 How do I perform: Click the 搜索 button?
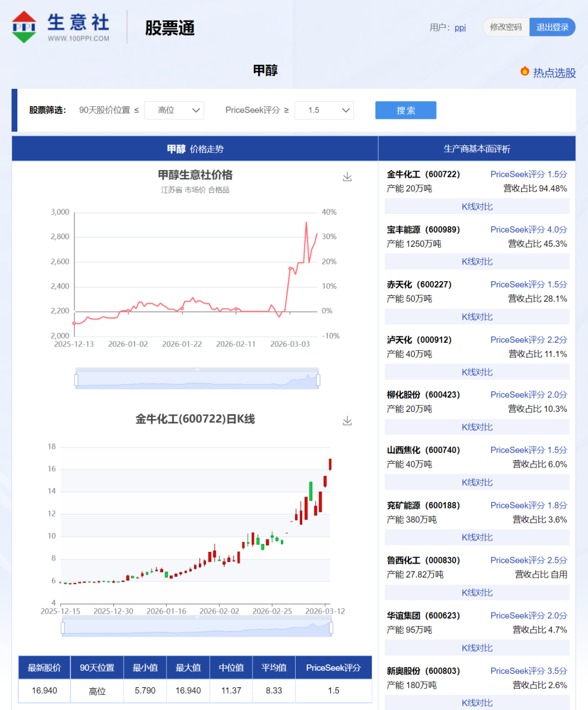[x=406, y=110]
